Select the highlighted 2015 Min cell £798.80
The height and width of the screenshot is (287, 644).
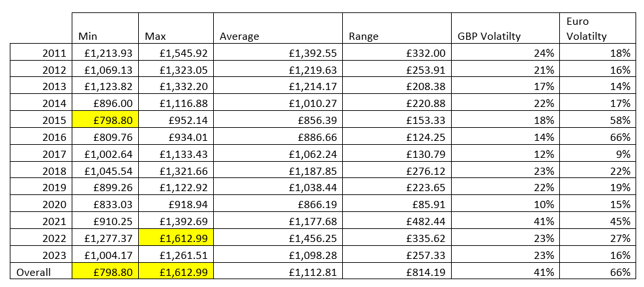105,121
